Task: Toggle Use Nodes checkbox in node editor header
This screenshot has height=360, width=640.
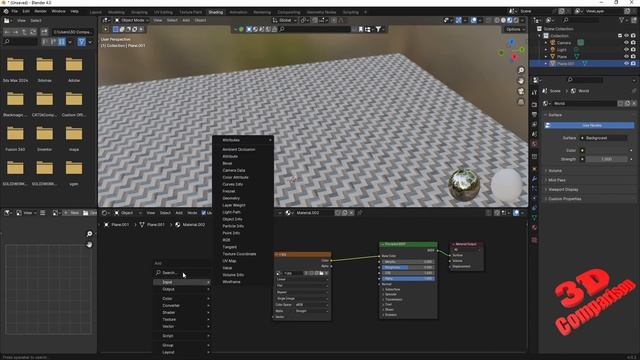Action: 204,213
